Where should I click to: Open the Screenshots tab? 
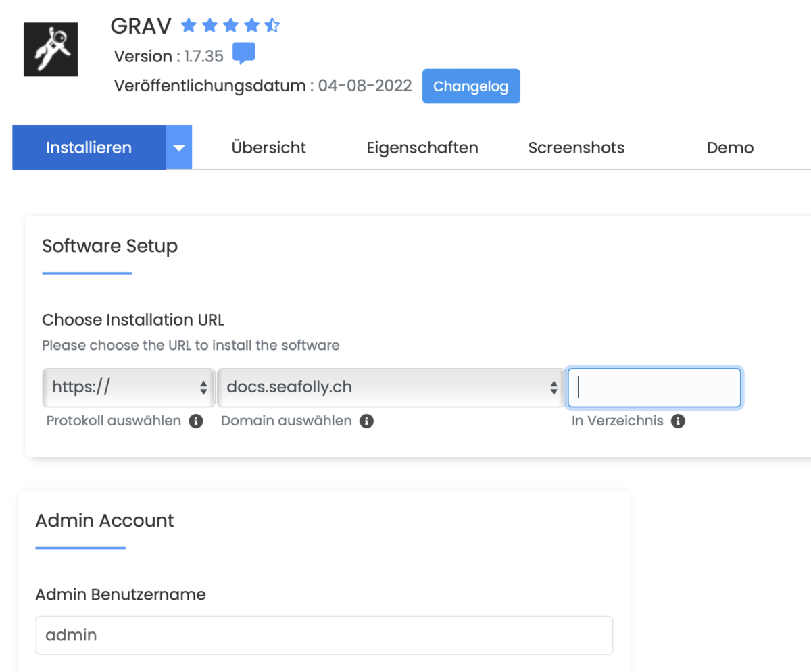point(576,147)
